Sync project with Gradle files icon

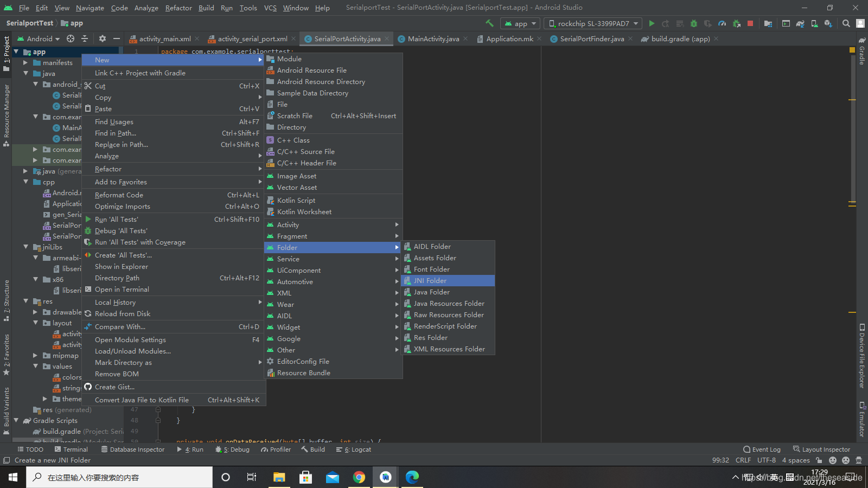800,23
